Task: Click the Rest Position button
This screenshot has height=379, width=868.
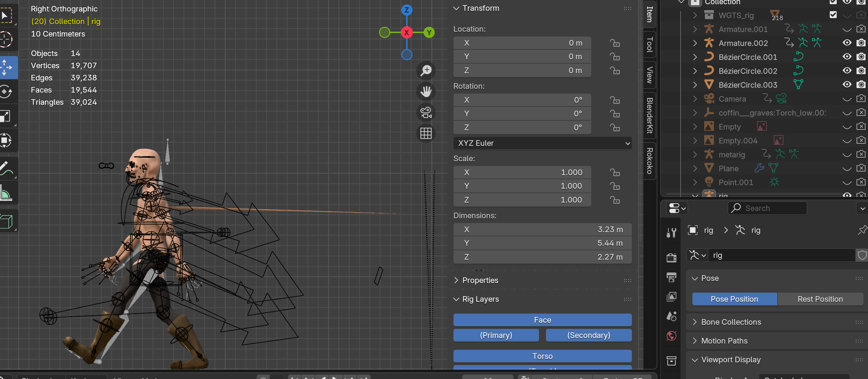Action: (x=820, y=299)
